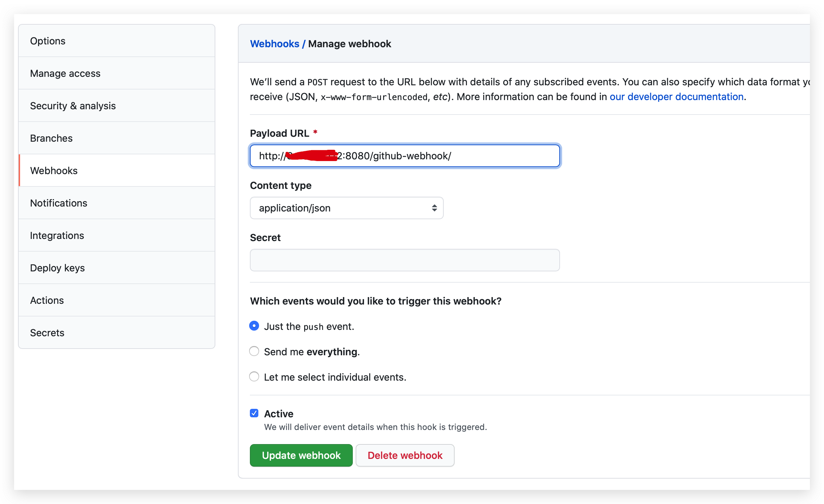Click the Secrets sidebar icon

point(47,333)
